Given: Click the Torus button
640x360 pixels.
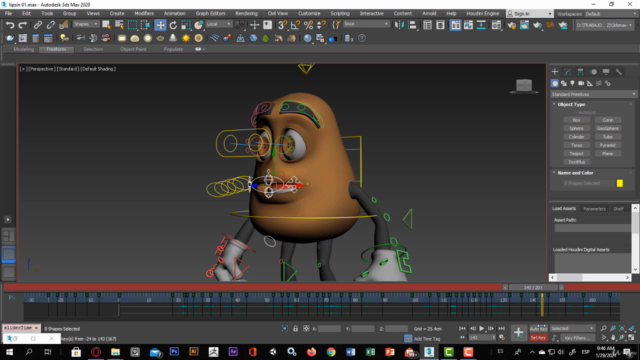Looking at the screenshot, I should coord(576,145).
